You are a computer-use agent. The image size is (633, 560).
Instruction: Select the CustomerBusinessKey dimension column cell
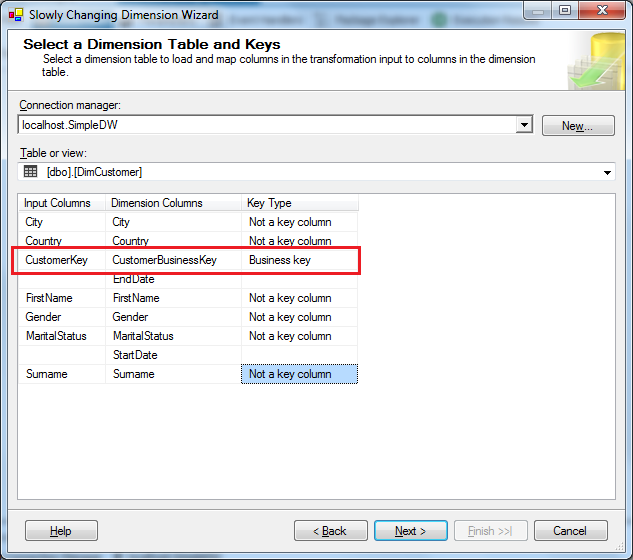[x=173, y=260]
